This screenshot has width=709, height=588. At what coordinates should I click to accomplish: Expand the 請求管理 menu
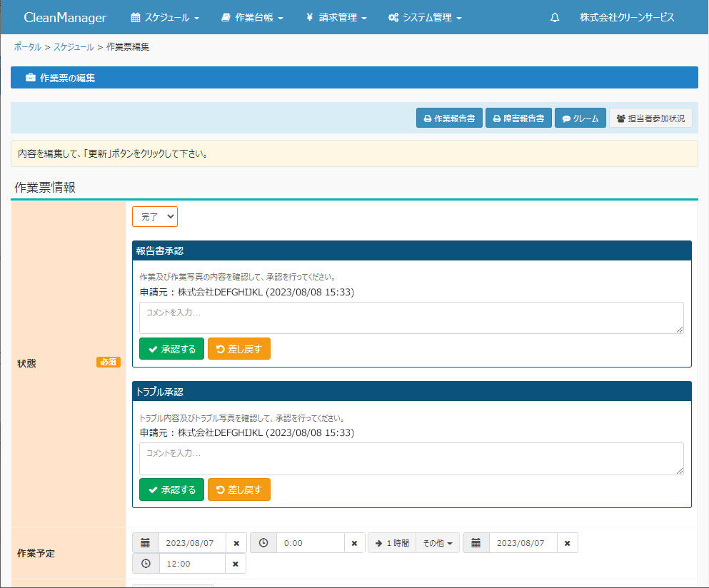pyautogui.click(x=336, y=18)
